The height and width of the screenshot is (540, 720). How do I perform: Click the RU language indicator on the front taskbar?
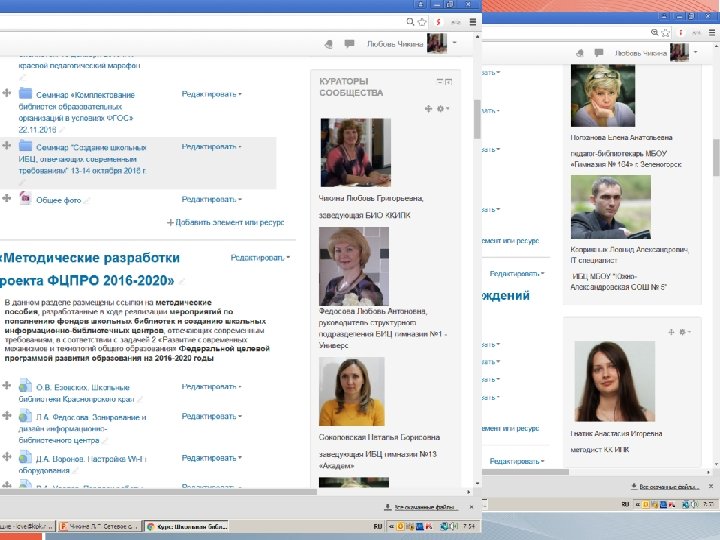pos(377,526)
